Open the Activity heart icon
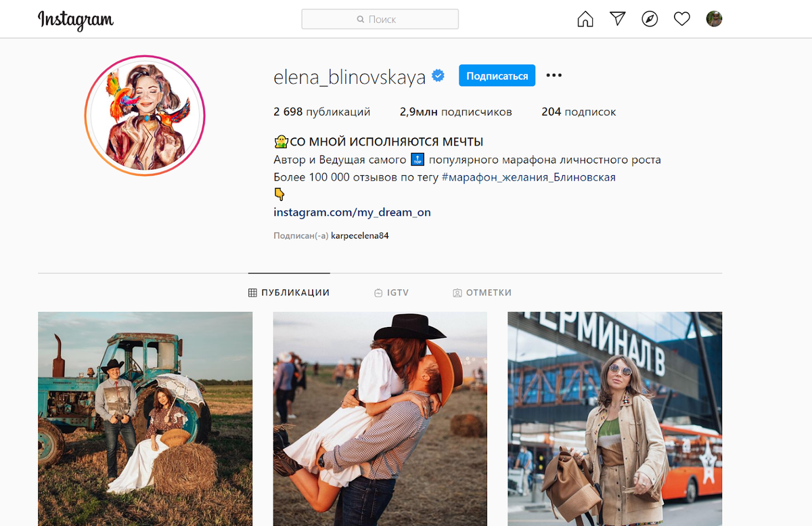 pyautogui.click(x=682, y=19)
